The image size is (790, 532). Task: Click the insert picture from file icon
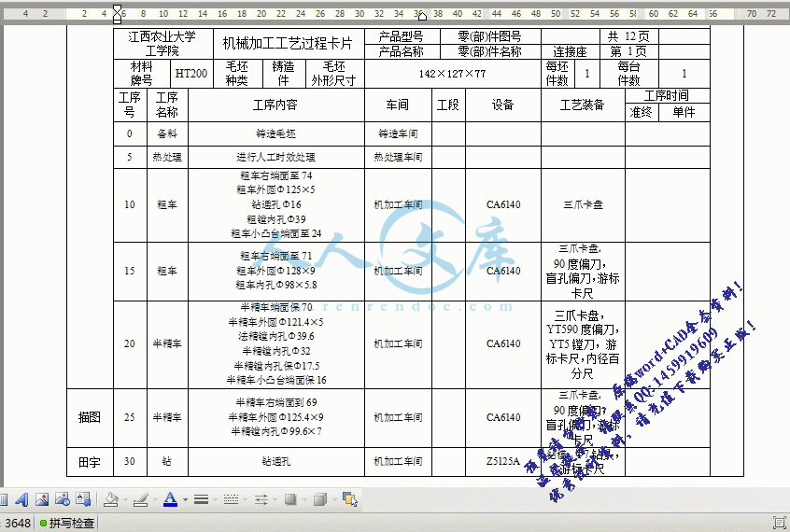click(x=42, y=499)
